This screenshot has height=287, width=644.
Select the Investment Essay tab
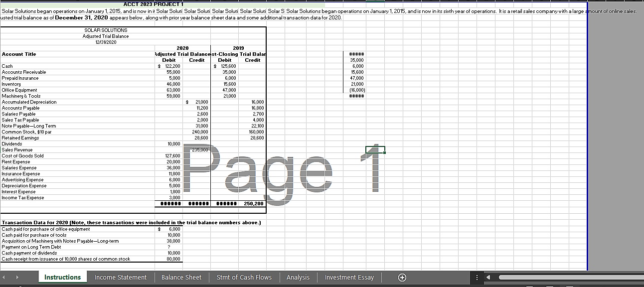(350, 277)
